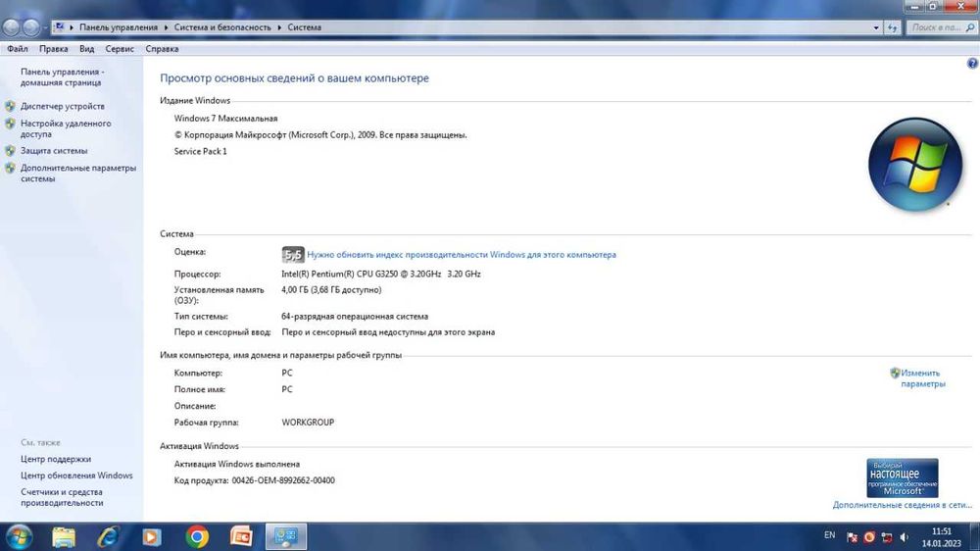Click the control panel icon in address bar
Screen dimensions: 980x551
(x=59, y=27)
